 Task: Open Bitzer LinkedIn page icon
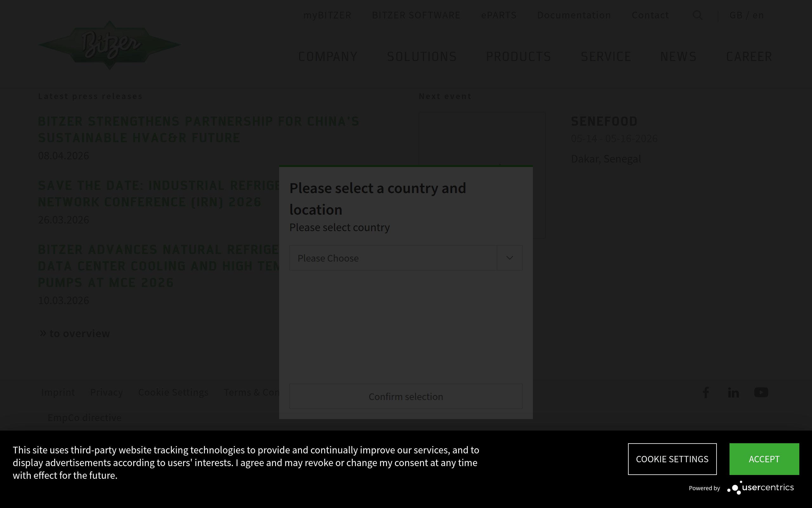pos(733,392)
